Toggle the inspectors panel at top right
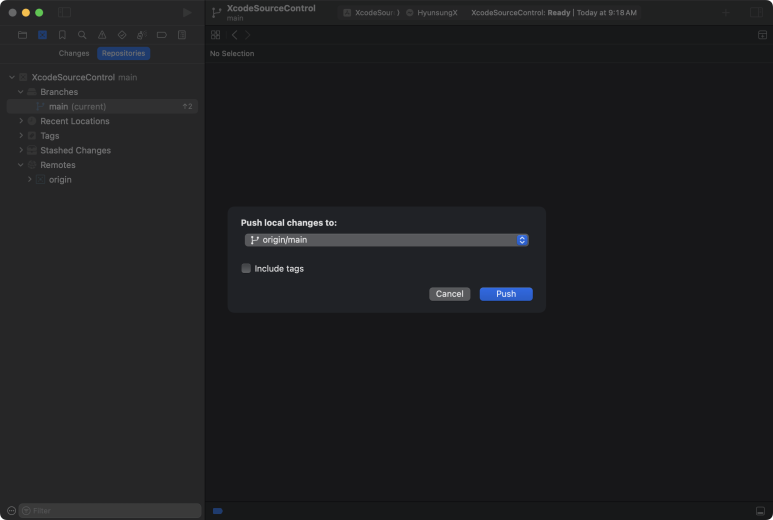Viewport: 773px width, 520px height. 756,13
